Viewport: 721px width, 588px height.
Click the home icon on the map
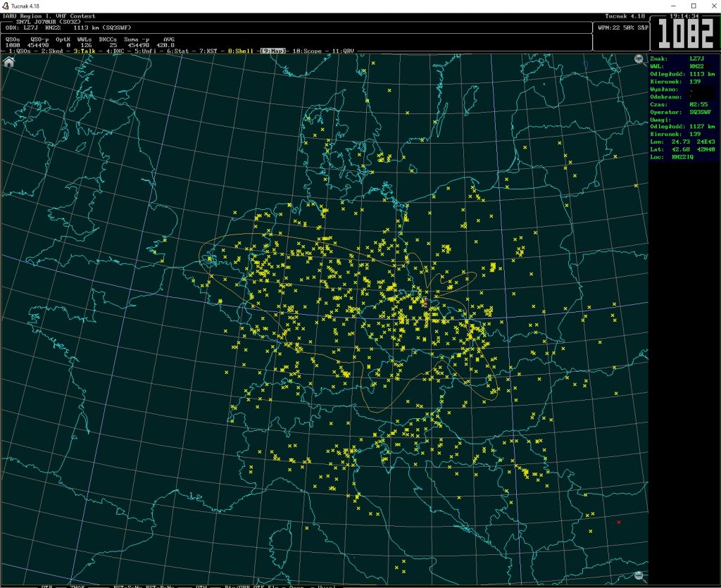(8, 62)
